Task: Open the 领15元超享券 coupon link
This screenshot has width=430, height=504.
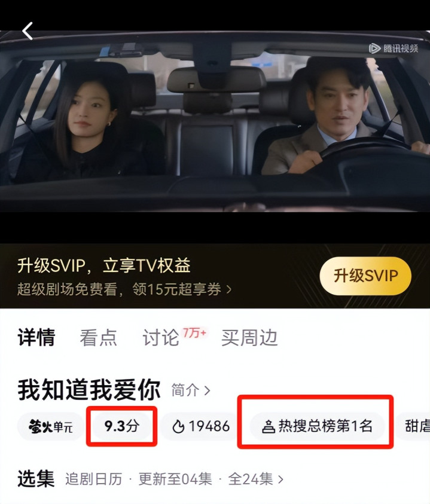Action: tap(177, 289)
